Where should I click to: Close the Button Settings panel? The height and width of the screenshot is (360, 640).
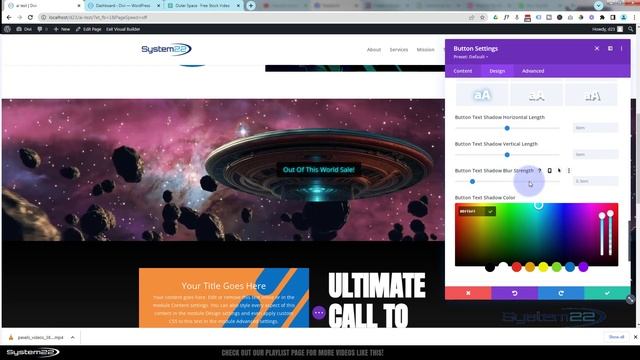(597, 48)
